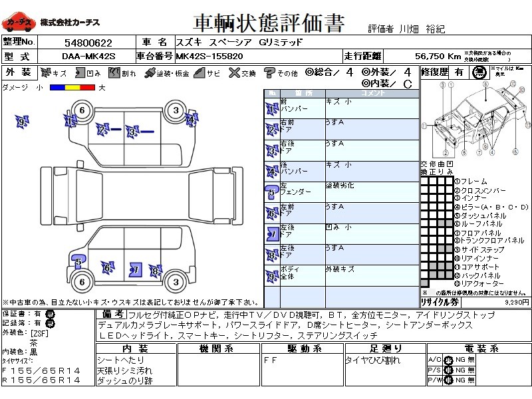Screen dimensions: 532x399
Task: Click dent marker 7 on the left rear door diagram
Action: pos(136,270)
